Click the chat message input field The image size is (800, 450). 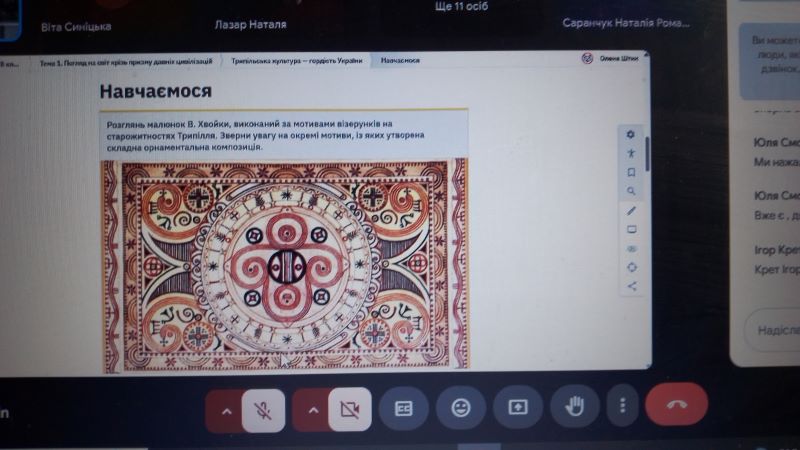(773, 331)
